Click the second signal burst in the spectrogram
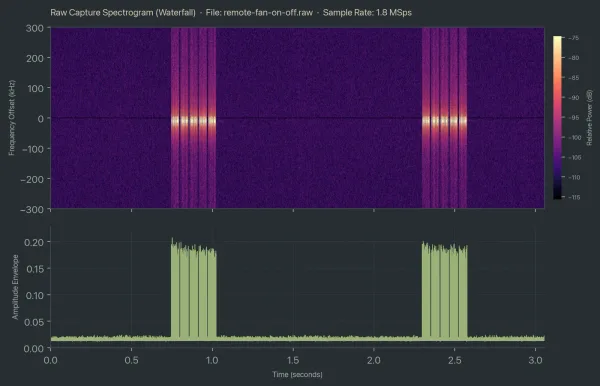The image size is (600, 386). pyautogui.click(x=444, y=118)
